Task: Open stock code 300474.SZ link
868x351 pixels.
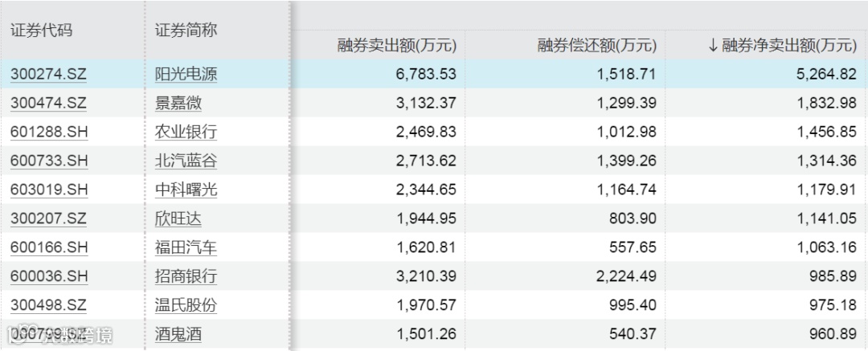Action: pyautogui.click(x=49, y=104)
